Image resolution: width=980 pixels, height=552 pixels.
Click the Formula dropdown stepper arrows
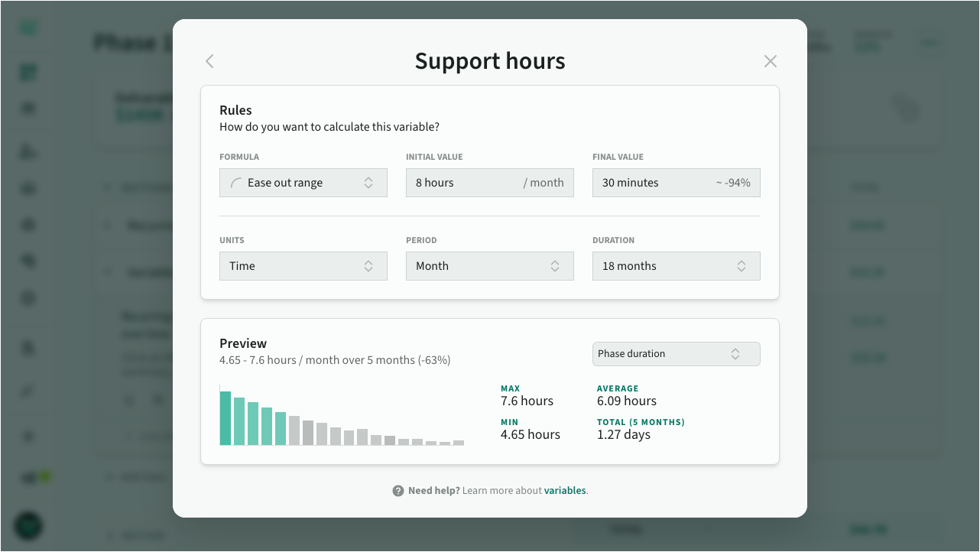pyautogui.click(x=368, y=183)
